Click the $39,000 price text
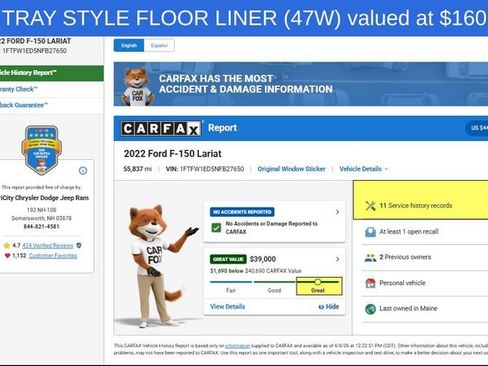The image size is (488, 366). pos(263,259)
